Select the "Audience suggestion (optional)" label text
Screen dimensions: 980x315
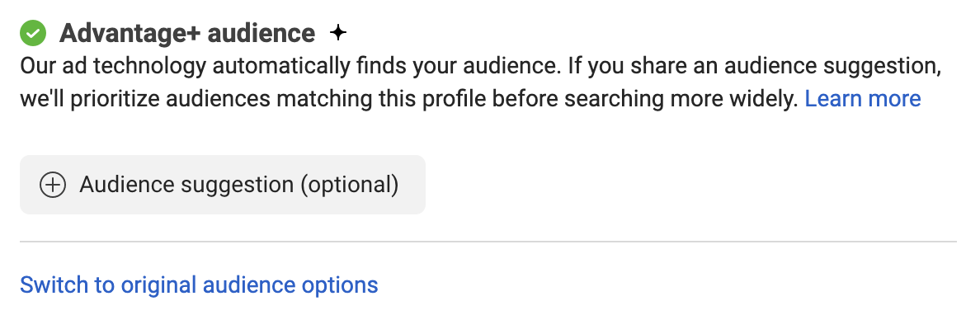point(238,185)
